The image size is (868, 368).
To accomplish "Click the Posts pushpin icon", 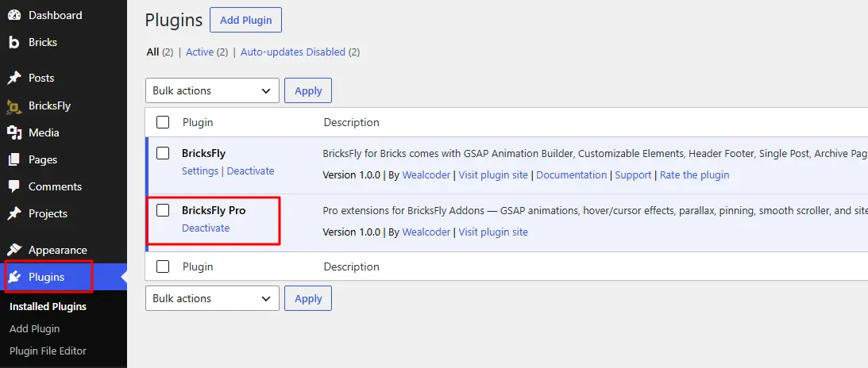I will point(14,78).
